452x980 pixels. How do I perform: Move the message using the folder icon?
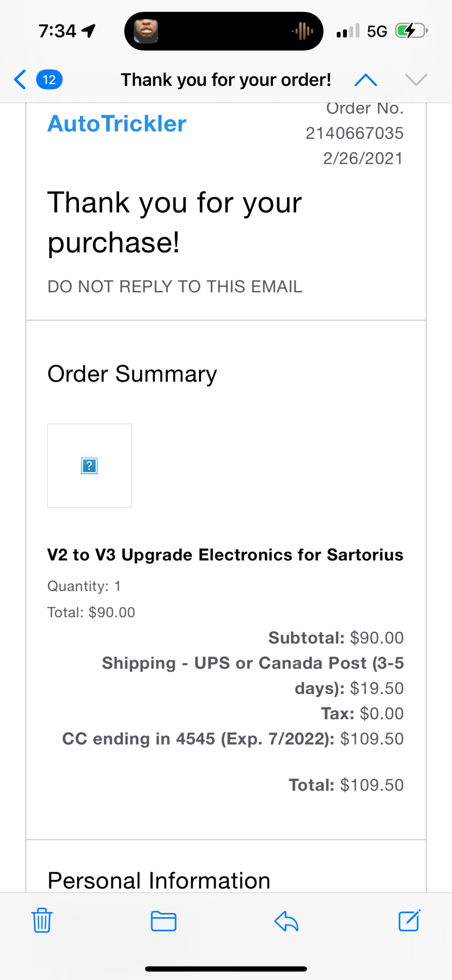click(164, 921)
